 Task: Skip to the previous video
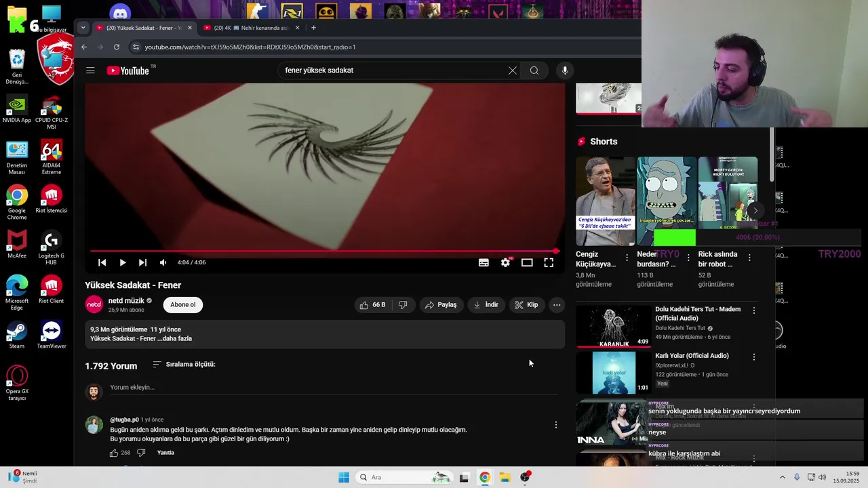(x=102, y=262)
